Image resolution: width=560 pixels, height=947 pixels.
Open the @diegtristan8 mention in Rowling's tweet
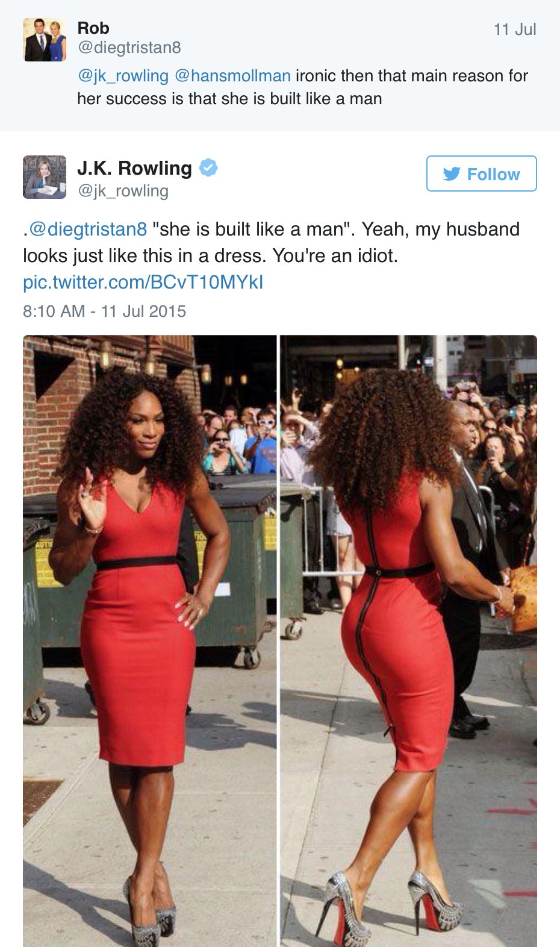tap(88, 230)
